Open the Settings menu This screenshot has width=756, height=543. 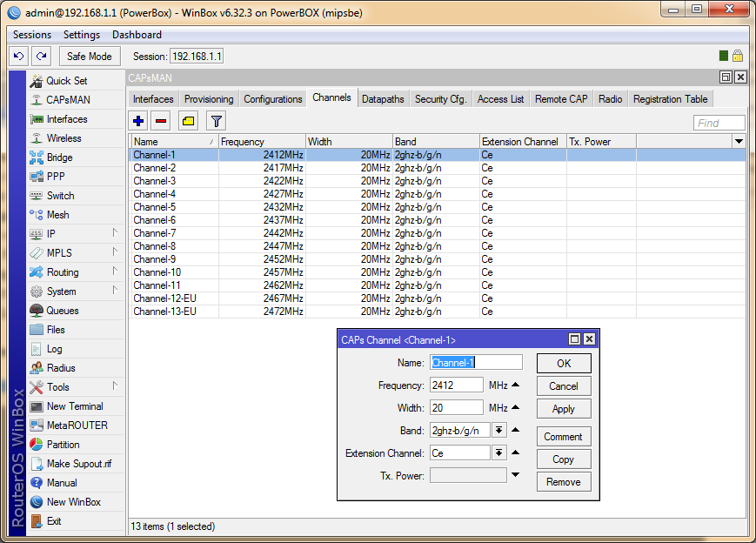coord(82,35)
